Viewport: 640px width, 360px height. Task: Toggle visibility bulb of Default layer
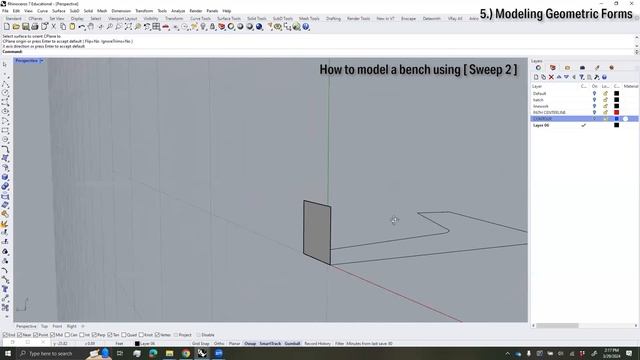[x=594, y=93]
